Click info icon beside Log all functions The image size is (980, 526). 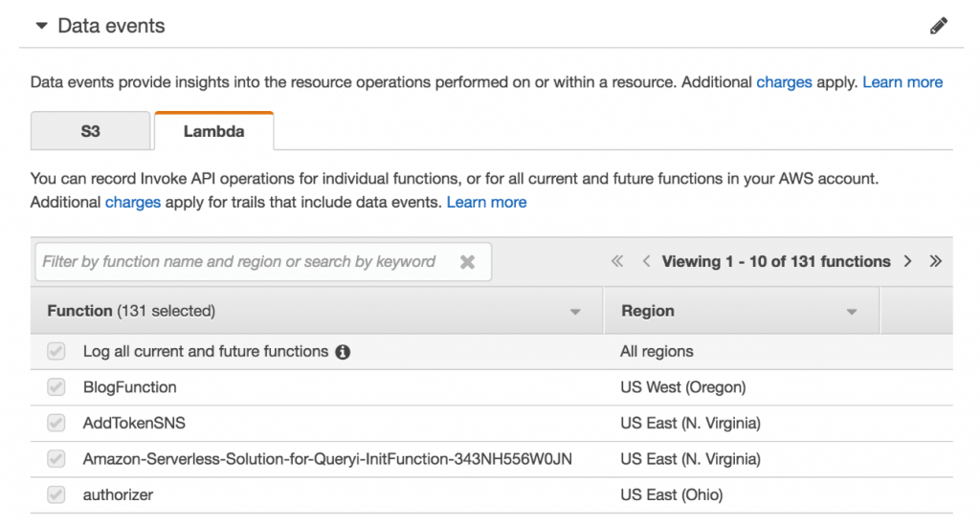[x=343, y=352]
